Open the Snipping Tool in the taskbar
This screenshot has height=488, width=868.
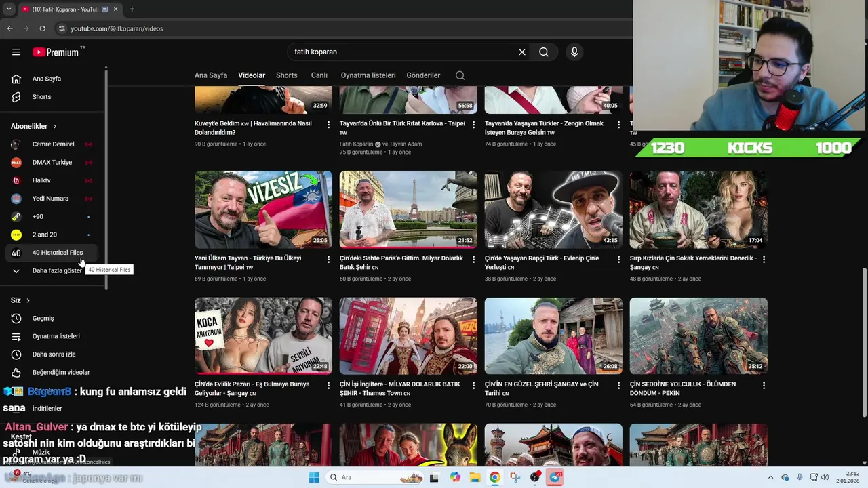coord(515,477)
